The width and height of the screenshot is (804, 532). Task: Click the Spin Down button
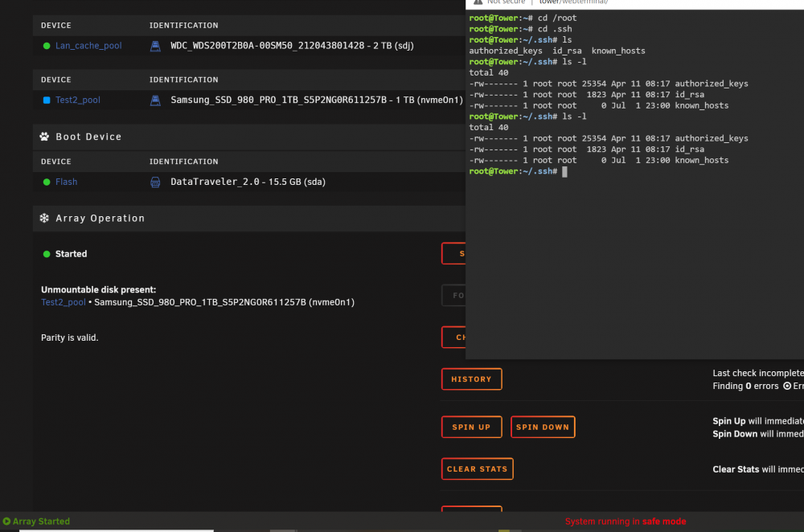543,427
